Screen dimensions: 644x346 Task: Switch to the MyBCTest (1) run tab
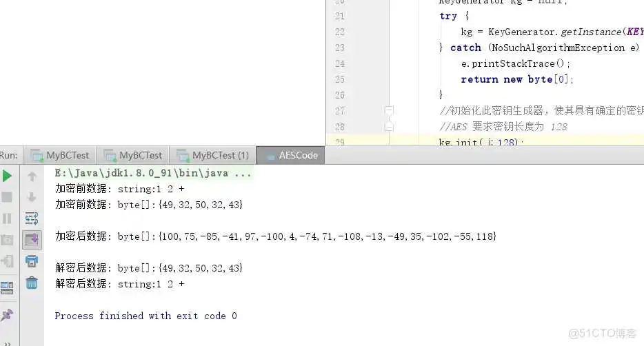pyautogui.click(x=213, y=155)
